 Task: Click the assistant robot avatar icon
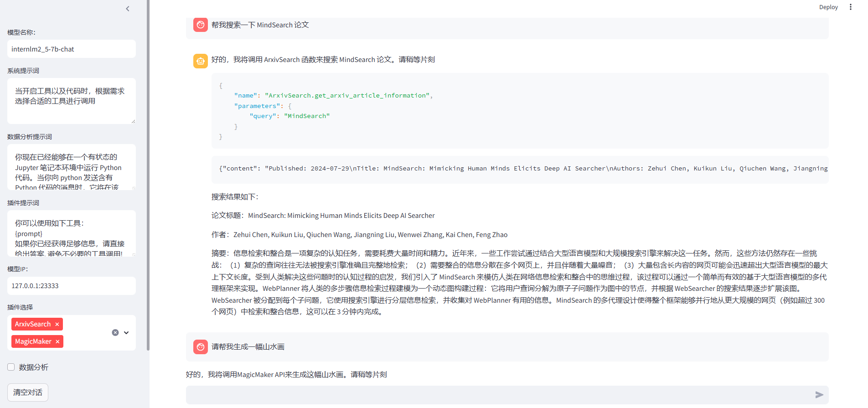coord(201,61)
